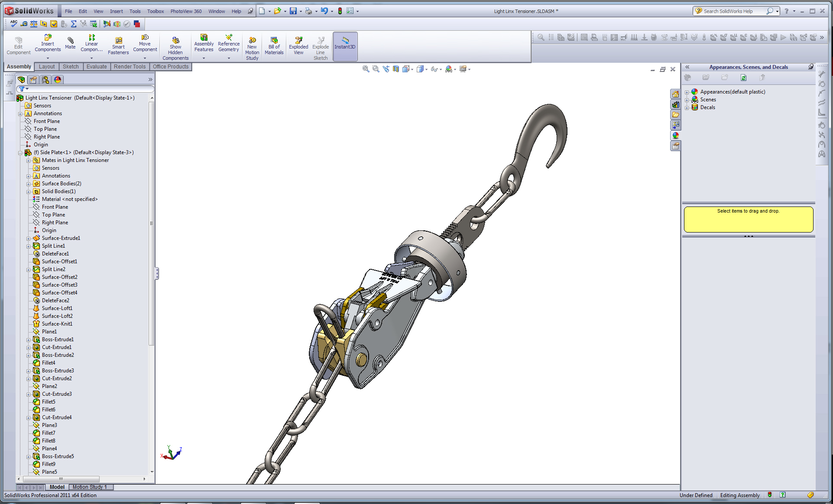Click Zoom to Fit in viewport toolbar
This screenshot has width=833, height=504.
coord(366,69)
